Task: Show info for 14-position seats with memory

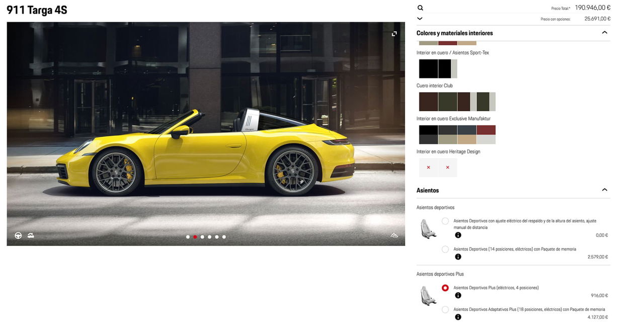Action: click(x=458, y=257)
